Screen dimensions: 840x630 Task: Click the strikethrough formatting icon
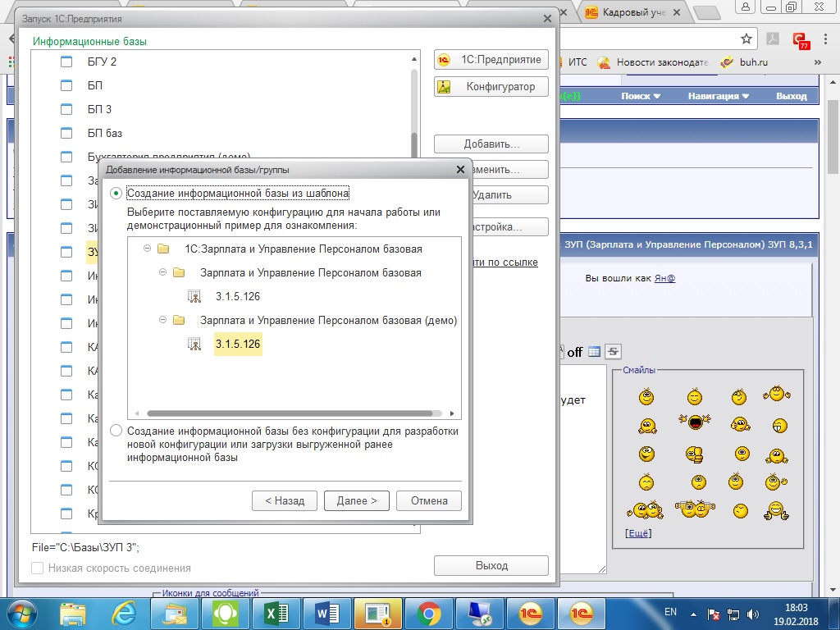[614, 352]
